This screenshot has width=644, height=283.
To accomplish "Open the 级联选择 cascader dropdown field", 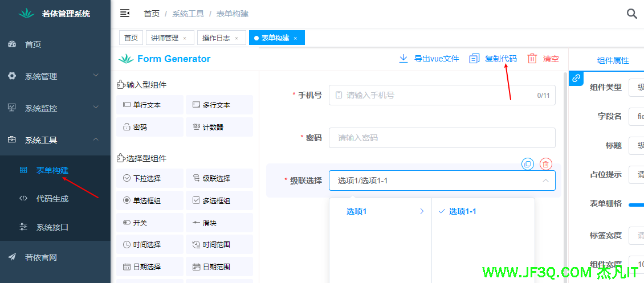I will (x=442, y=181).
